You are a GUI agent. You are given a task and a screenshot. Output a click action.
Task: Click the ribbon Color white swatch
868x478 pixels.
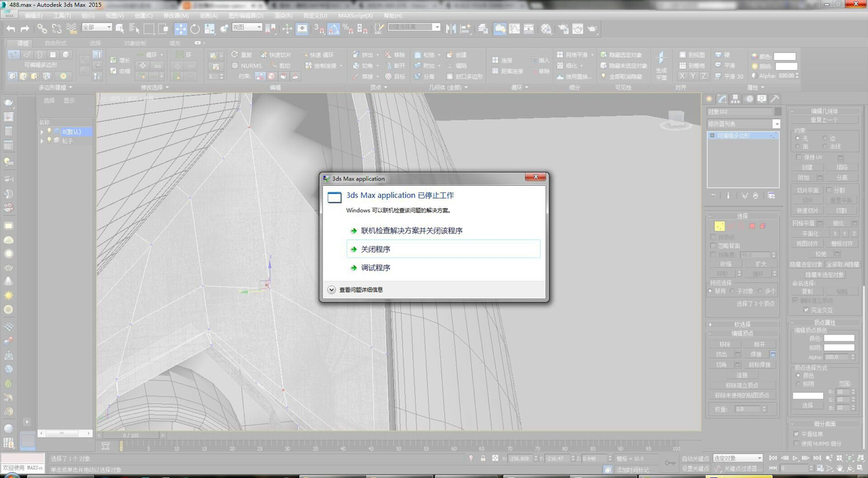[x=785, y=56]
